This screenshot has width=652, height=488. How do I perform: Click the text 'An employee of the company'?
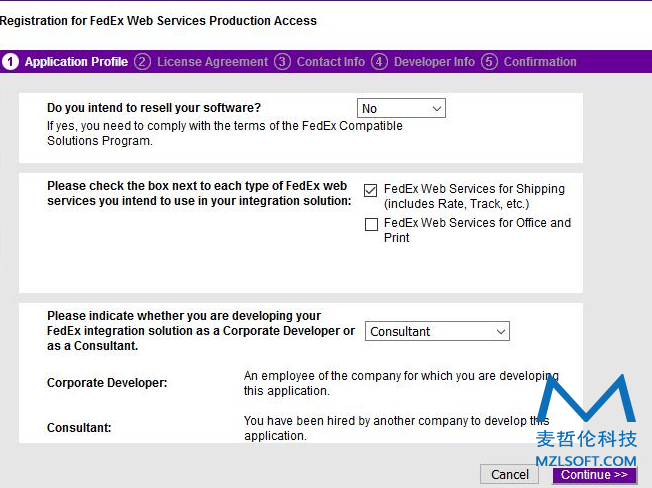pos(321,376)
